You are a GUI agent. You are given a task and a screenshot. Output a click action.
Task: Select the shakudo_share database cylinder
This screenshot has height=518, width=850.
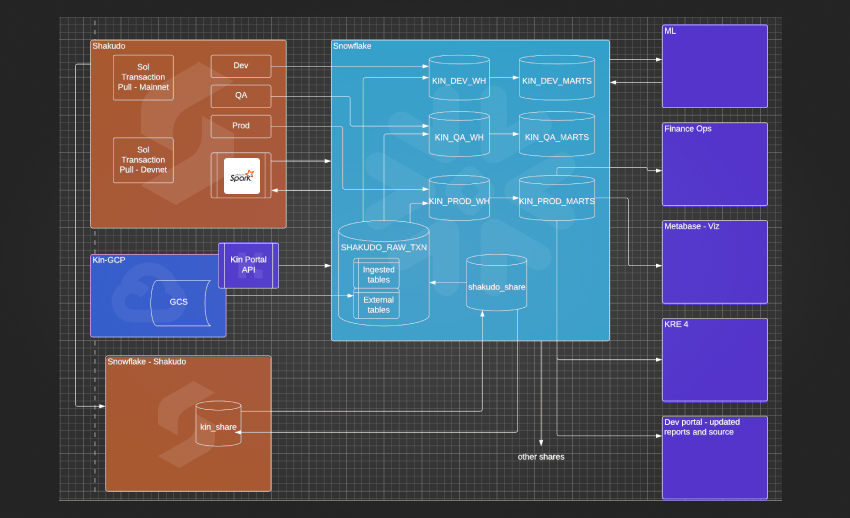(x=497, y=283)
